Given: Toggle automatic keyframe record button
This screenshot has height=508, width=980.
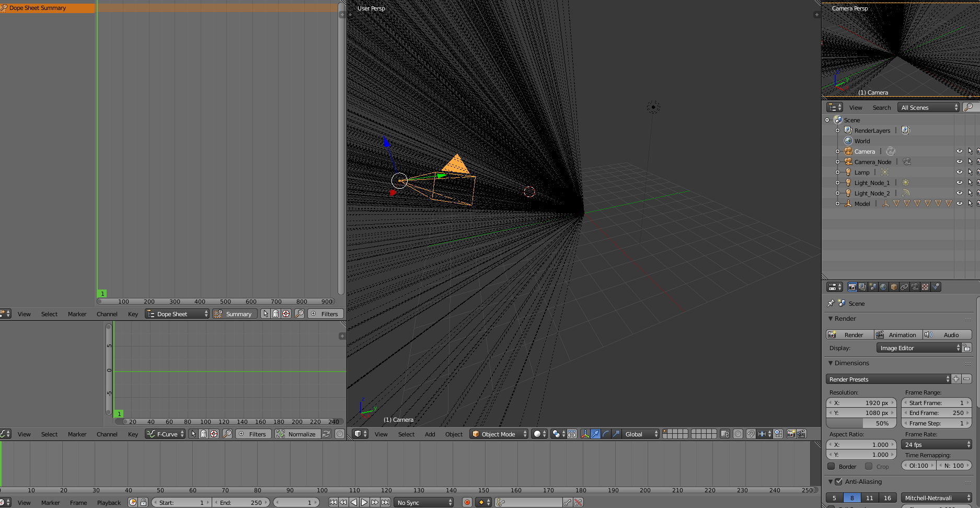Looking at the screenshot, I should pyautogui.click(x=467, y=502).
